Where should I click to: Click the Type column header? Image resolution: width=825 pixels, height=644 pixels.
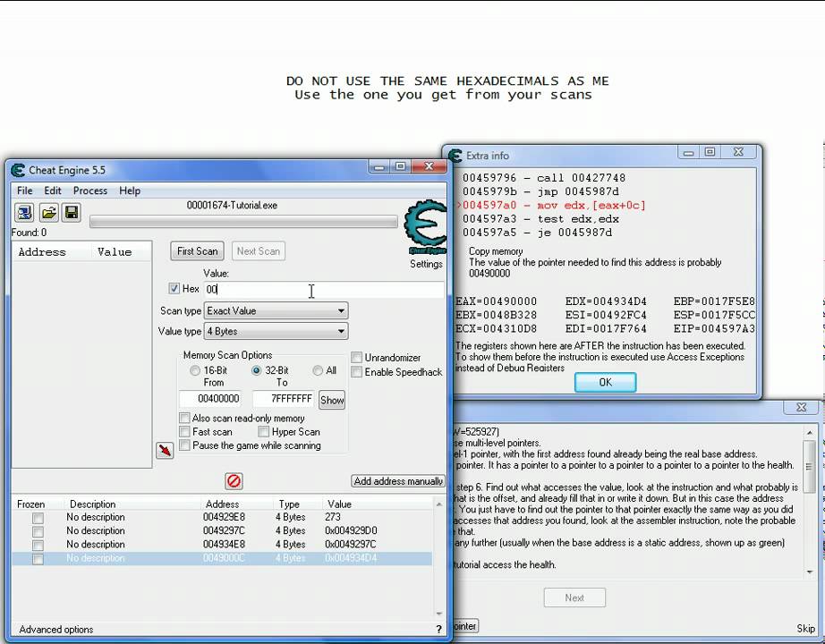tap(289, 504)
